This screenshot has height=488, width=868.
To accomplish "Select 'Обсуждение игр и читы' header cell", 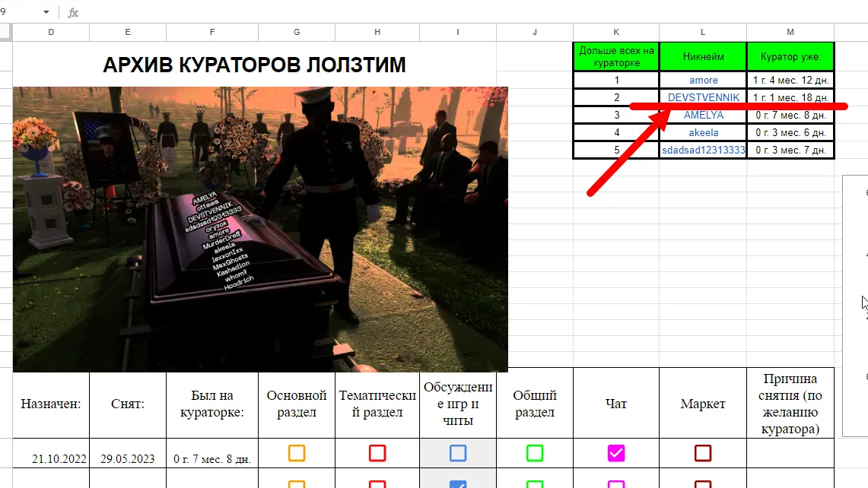I will pos(458,404).
